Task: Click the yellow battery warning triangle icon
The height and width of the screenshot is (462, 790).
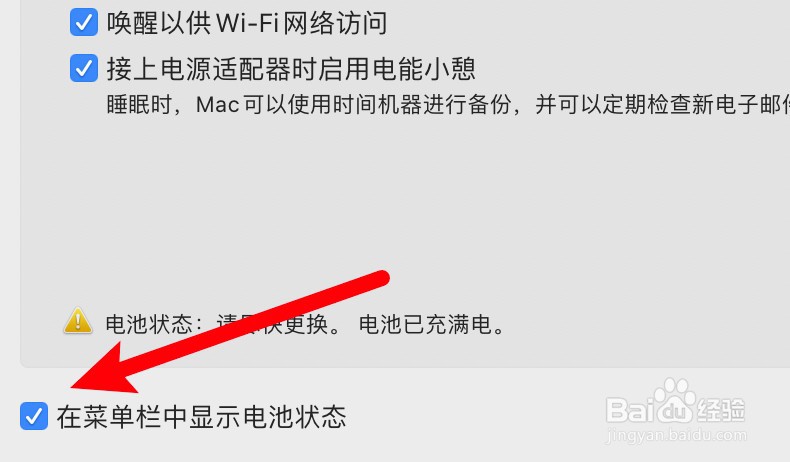Action: coord(78,321)
